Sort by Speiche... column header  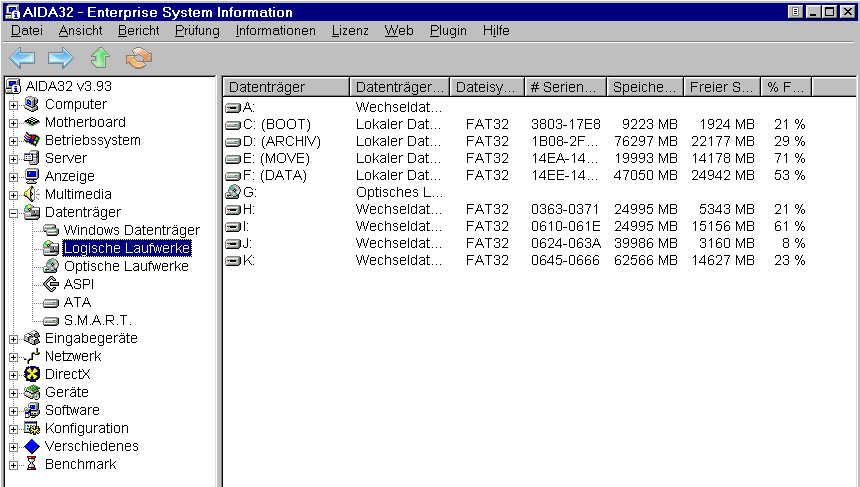click(645, 87)
